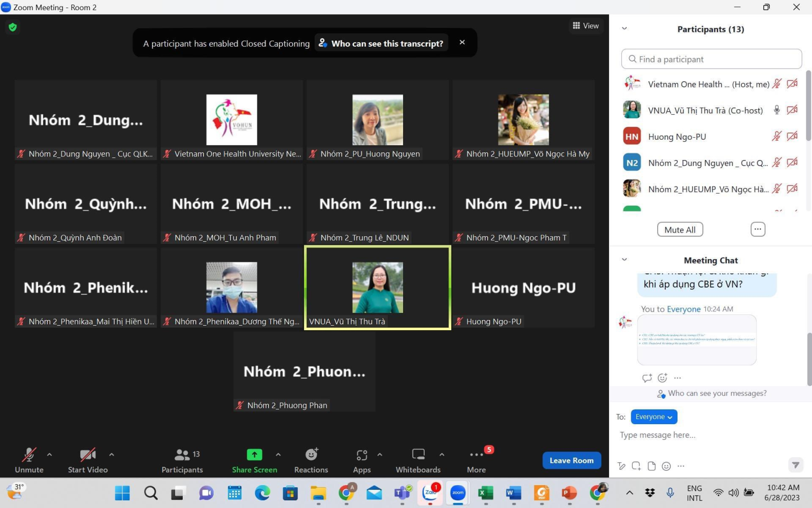812x508 pixels.
Task: Toggle video icon for Nhóm 2_Dung Nguyen in list
Action: coord(792,163)
